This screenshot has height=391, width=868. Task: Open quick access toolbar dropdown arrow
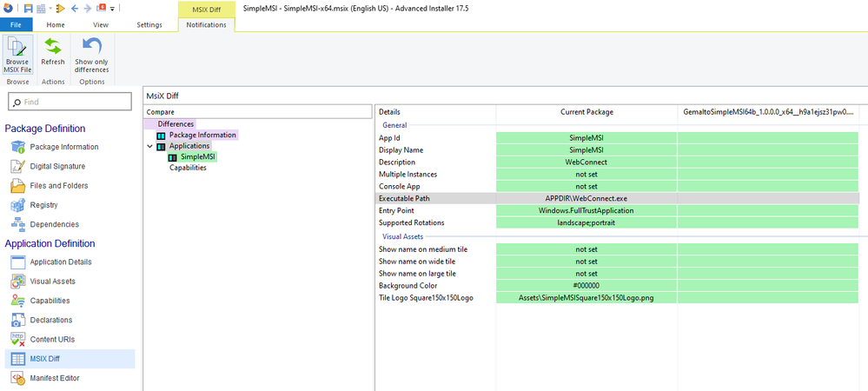[112, 9]
